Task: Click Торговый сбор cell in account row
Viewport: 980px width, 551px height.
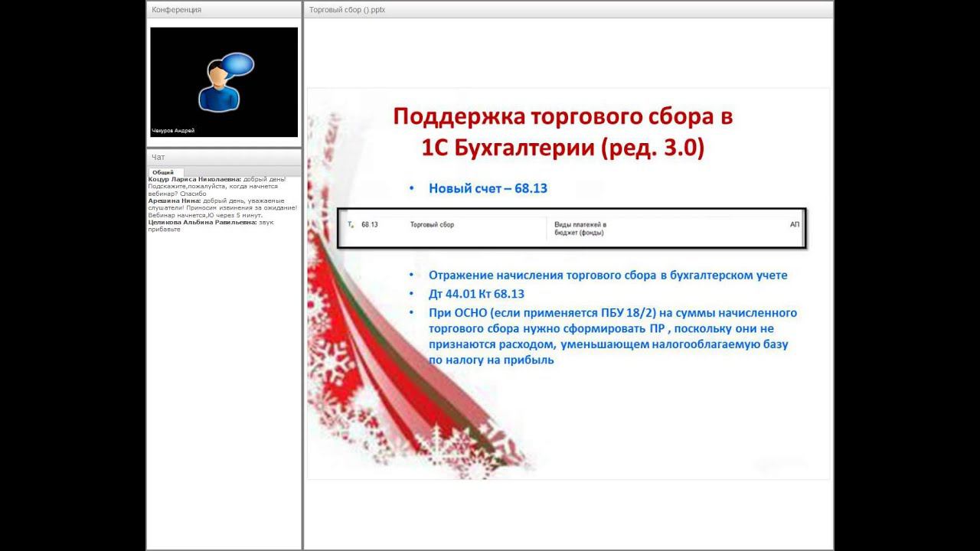Action: click(432, 224)
